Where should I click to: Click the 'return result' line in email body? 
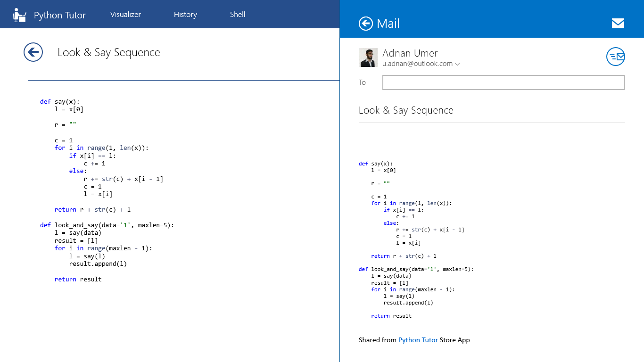pos(391,316)
